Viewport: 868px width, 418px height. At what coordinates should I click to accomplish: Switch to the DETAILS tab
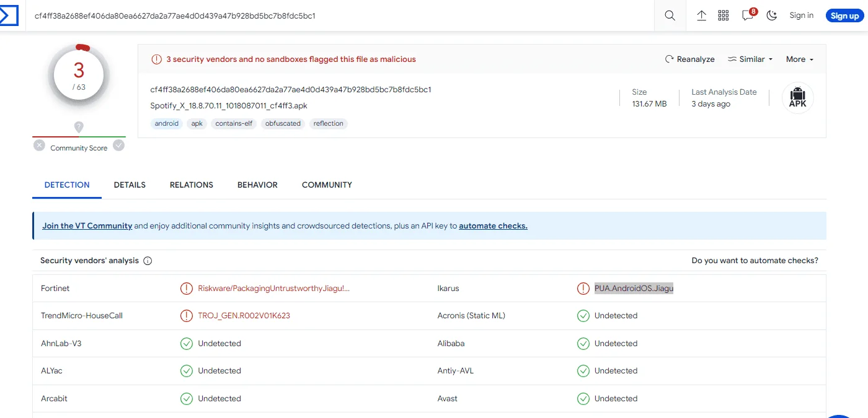coord(130,185)
